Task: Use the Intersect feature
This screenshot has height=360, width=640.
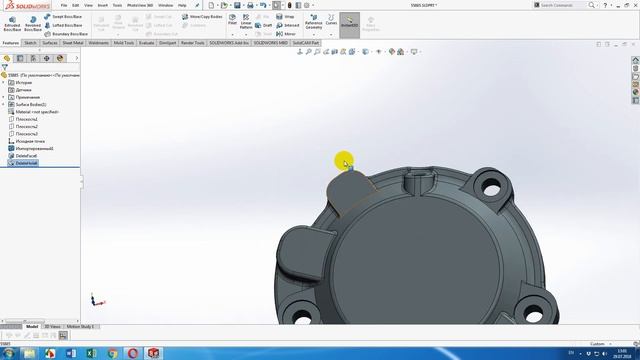Action: point(288,25)
